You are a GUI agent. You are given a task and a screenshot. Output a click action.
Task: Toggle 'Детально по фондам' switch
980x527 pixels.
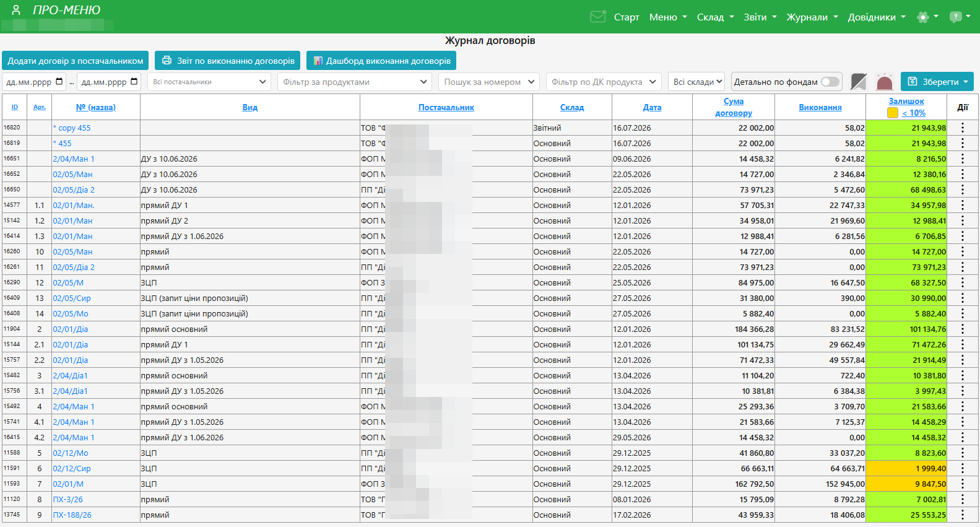click(830, 82)
